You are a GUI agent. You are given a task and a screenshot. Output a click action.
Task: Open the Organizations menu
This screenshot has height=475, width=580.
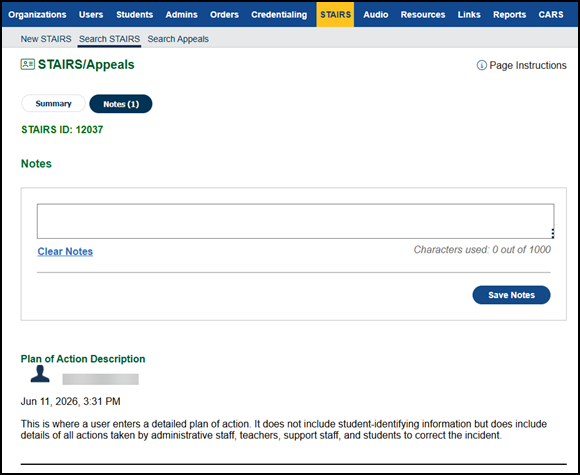[x=37, y=15]
